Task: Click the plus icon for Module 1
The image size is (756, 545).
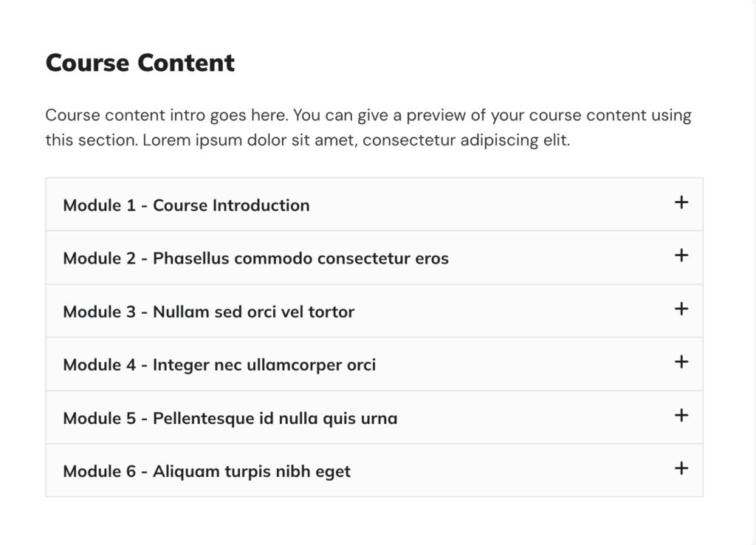Action: coord(681,202)
